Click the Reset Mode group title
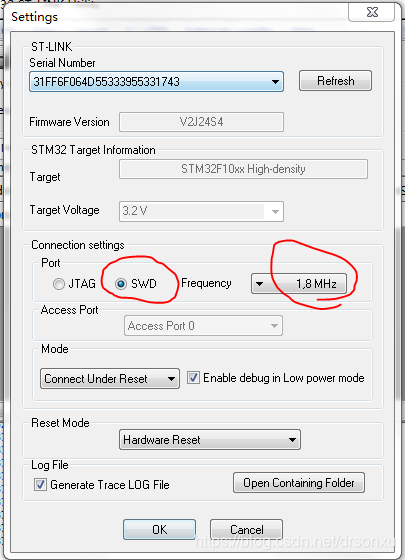 pos(60,423)
